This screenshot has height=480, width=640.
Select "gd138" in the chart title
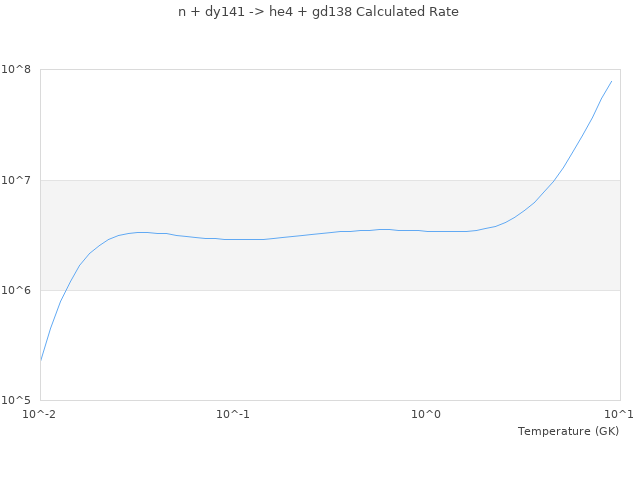(329, 12)
